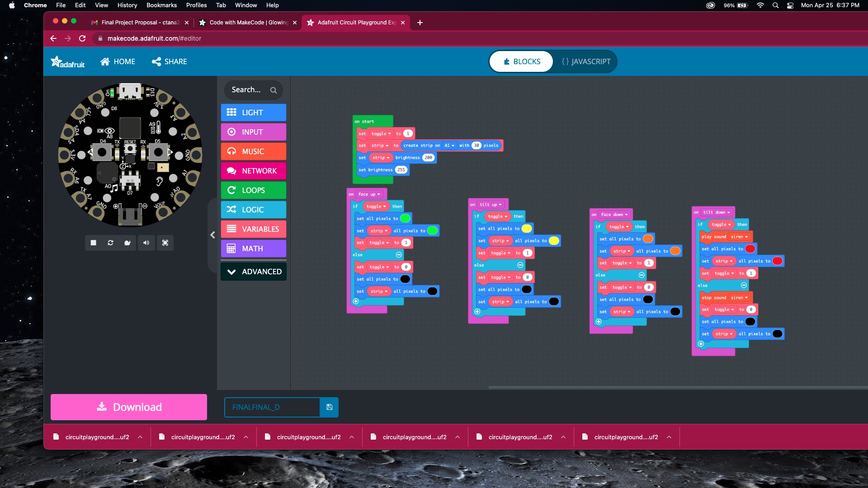
Task: Open the siren sound dropdown in play sound block
Action: point(740,237)
